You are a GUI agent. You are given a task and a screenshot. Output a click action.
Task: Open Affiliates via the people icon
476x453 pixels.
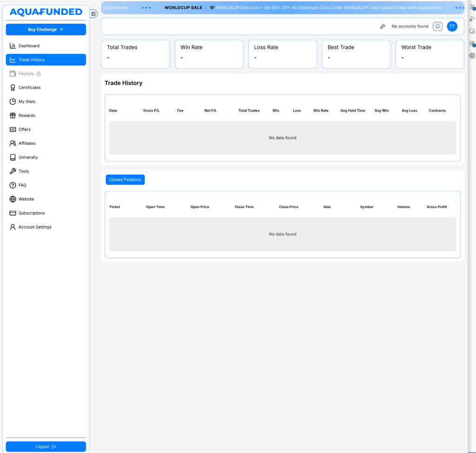[x=13, y=144]
